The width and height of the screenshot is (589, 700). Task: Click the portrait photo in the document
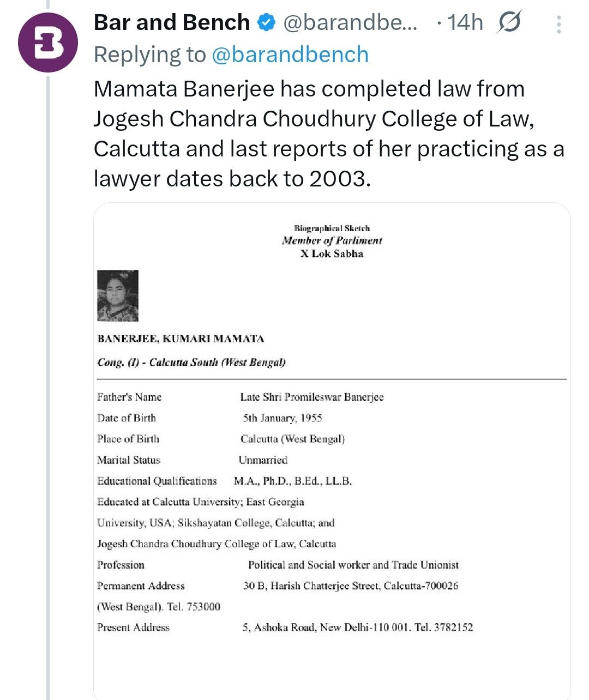(x=118, y=295)
